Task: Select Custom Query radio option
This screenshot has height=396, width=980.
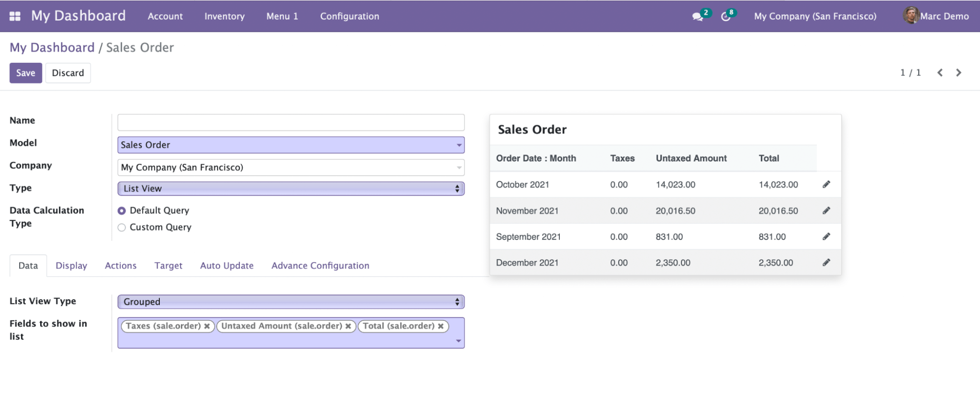Action: pos(122,227)
